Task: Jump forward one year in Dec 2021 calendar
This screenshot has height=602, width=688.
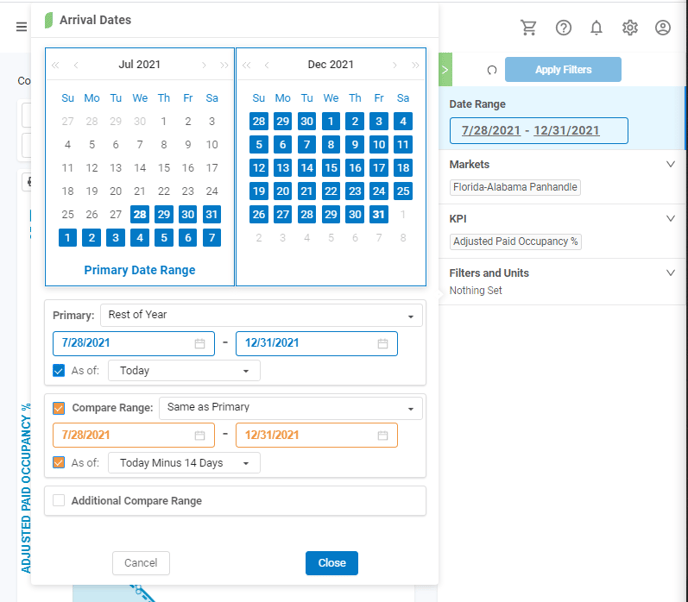Action: pyautogui.click(x=415, y=65)
